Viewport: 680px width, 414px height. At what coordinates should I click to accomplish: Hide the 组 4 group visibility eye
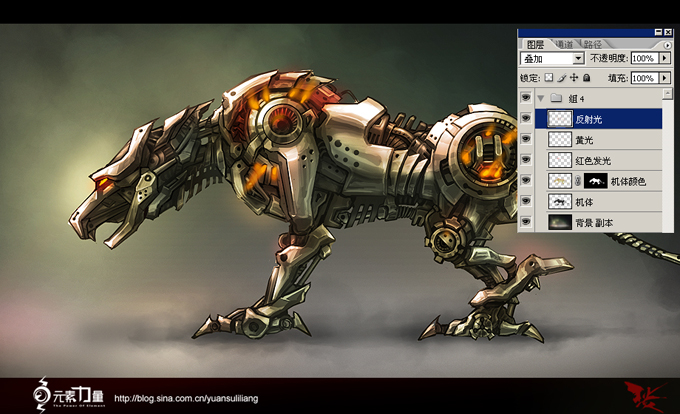[x=526, y=98]
